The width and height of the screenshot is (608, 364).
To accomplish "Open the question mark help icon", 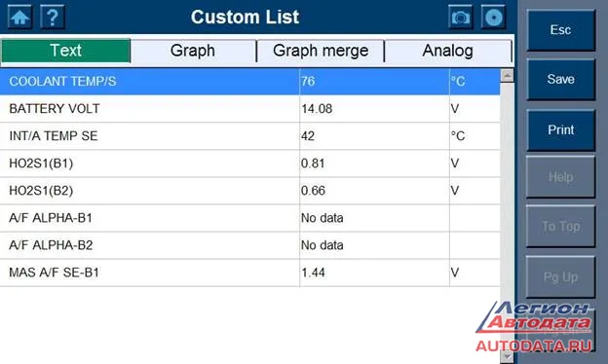I will click(53, 18).
